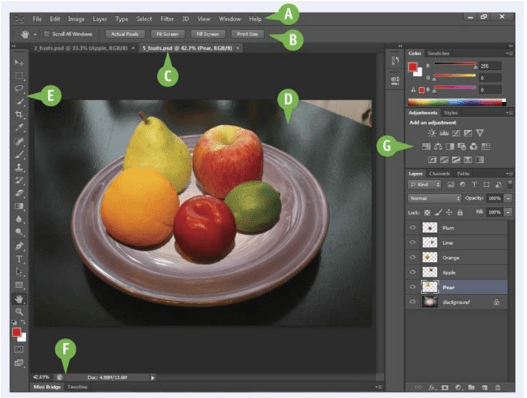
Task: Click the toolbox foreground color swatch
Action: click(x=16, y=332)
